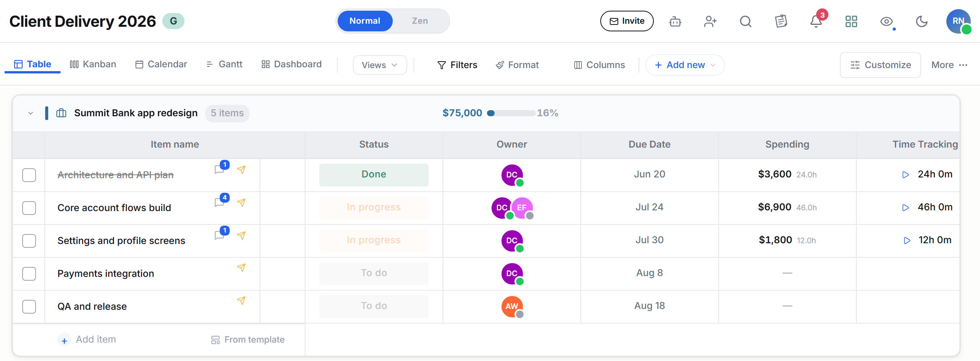Image resolution: width=980 pixels, height=361 pixels.
Task: Toggle the eye visibility icon in header
Action: tap(887, 21)
